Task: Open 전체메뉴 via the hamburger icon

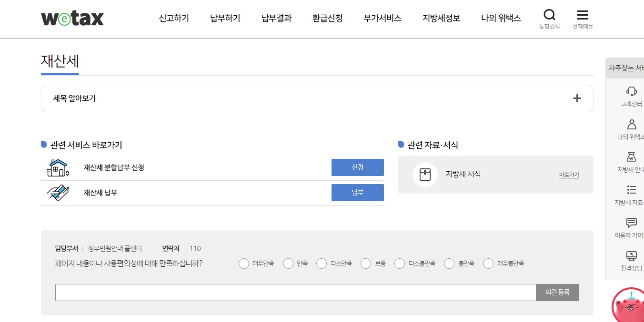Action: point(582,14)
